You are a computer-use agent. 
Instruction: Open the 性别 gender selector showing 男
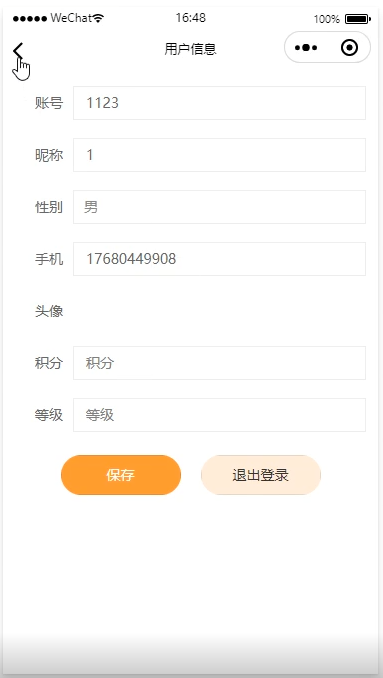pos(219,207)
